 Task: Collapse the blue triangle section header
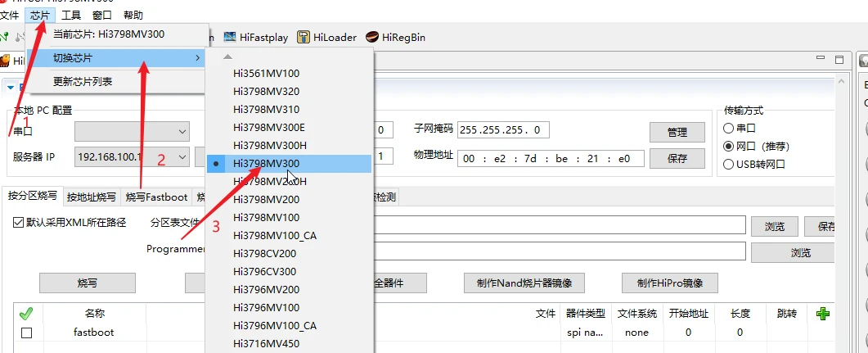(x=11, y=87)
